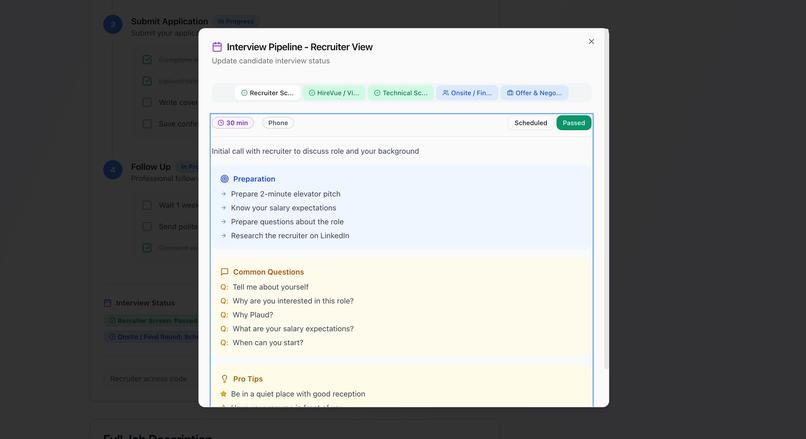Click the 'Recruiter Screen: Passed' badge in background
Image resolution: width=806 pixels, height=439 pixels.
tap(152, 321)
